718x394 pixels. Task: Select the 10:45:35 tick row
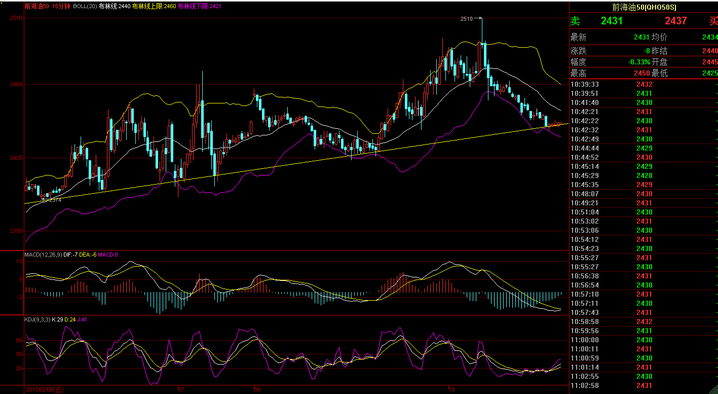(x=643, y=185)
